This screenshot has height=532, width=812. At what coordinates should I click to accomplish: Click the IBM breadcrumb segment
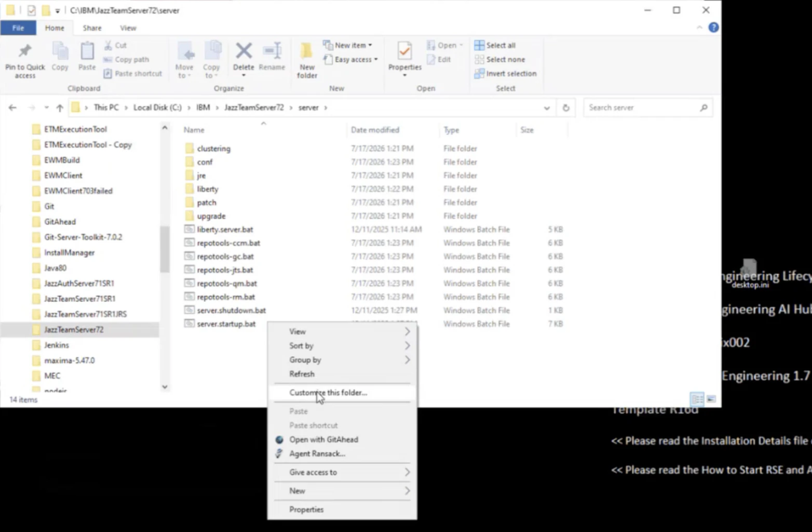pos(203,108)
